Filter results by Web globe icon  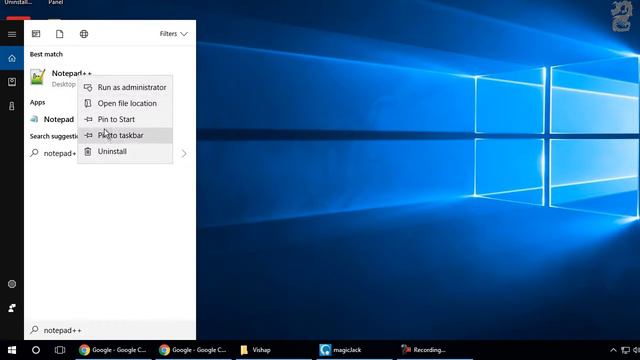[84, 34]
